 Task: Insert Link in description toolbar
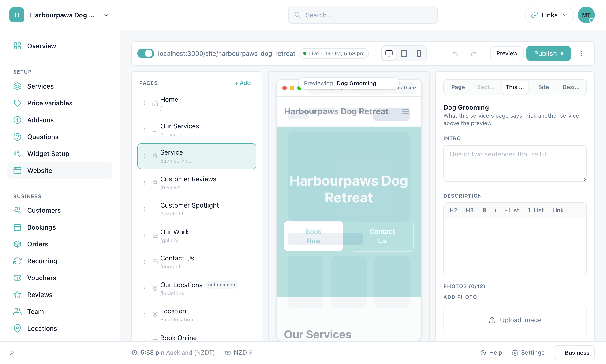coord(558,210)
